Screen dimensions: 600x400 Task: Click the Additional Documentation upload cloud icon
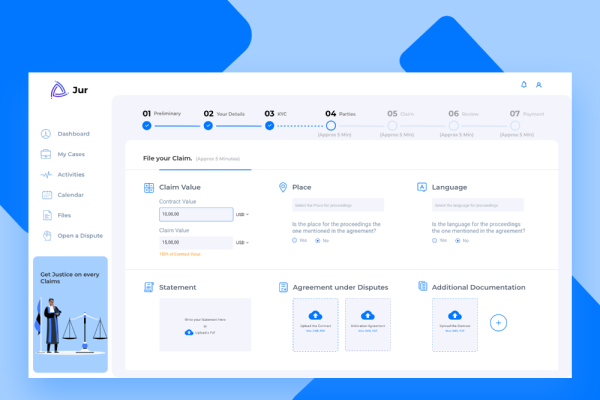(455, 315)
